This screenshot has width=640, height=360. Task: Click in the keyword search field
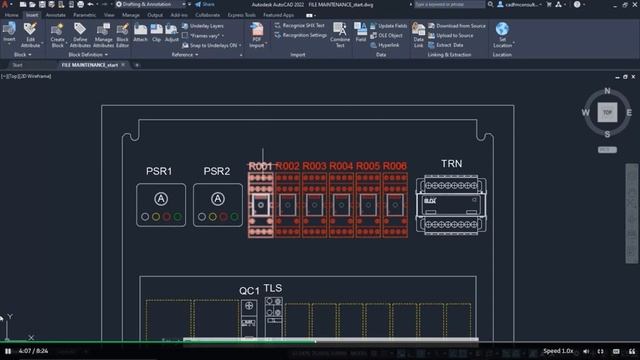coord(449,4)
